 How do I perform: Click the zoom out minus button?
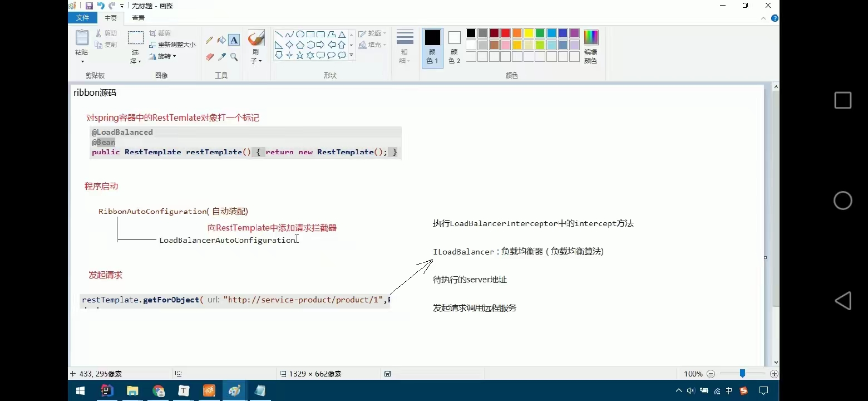click(711, 374)
